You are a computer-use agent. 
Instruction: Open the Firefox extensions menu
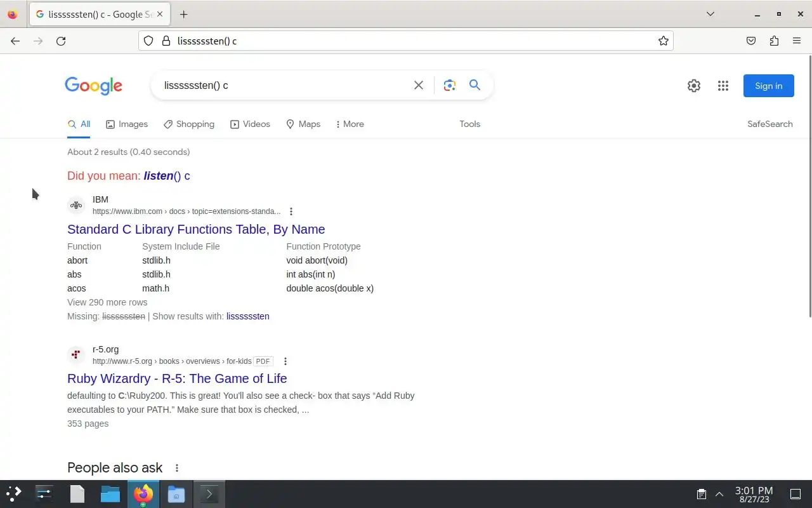coord(774,41)
